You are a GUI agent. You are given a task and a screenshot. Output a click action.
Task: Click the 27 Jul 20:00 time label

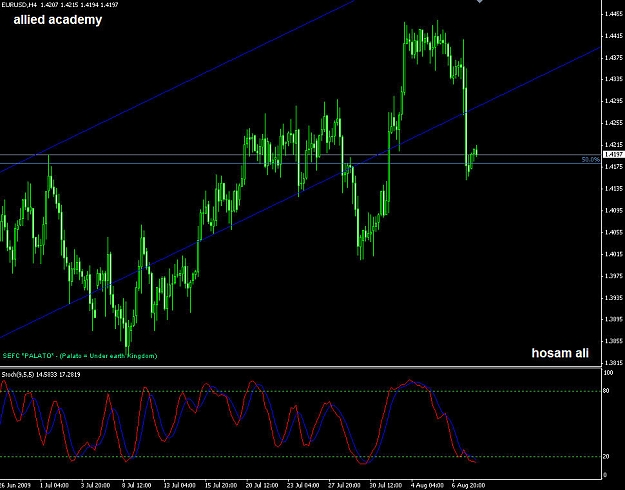point(345,485)
